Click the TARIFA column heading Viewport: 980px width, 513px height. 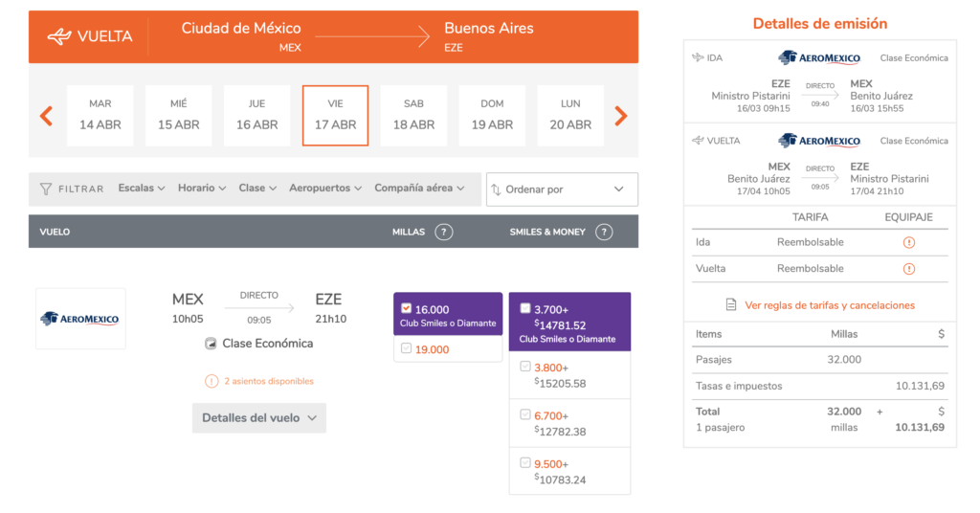click(810, 217)
